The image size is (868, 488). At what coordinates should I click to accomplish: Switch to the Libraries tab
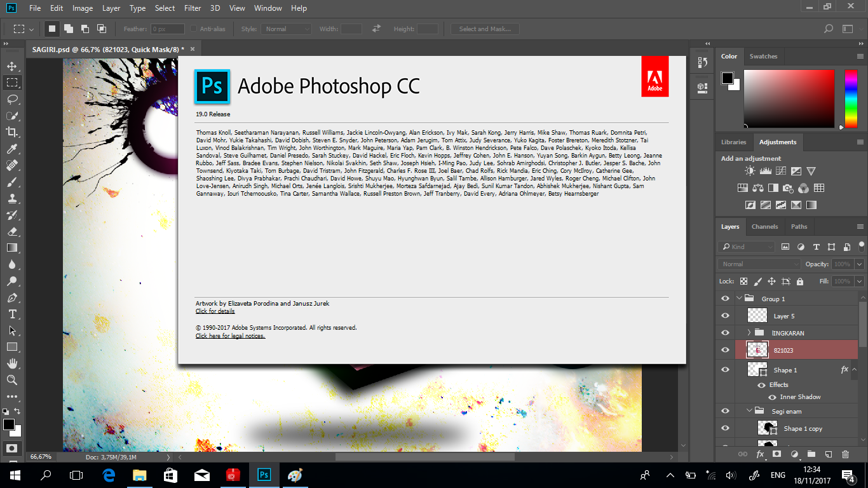(733, 142)
